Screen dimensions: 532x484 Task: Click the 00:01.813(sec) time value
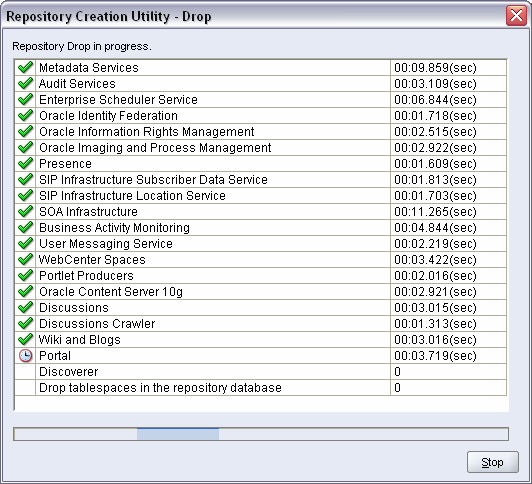point(435,179)
